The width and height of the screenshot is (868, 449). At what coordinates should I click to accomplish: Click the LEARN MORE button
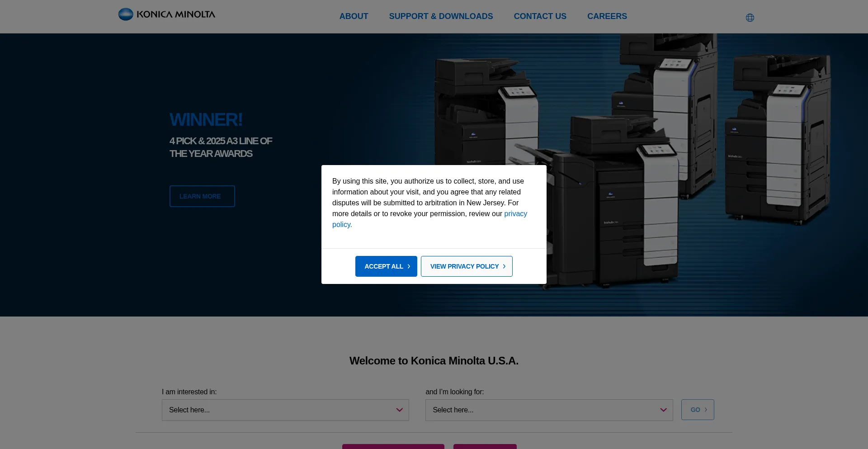[x=202, y=196]
